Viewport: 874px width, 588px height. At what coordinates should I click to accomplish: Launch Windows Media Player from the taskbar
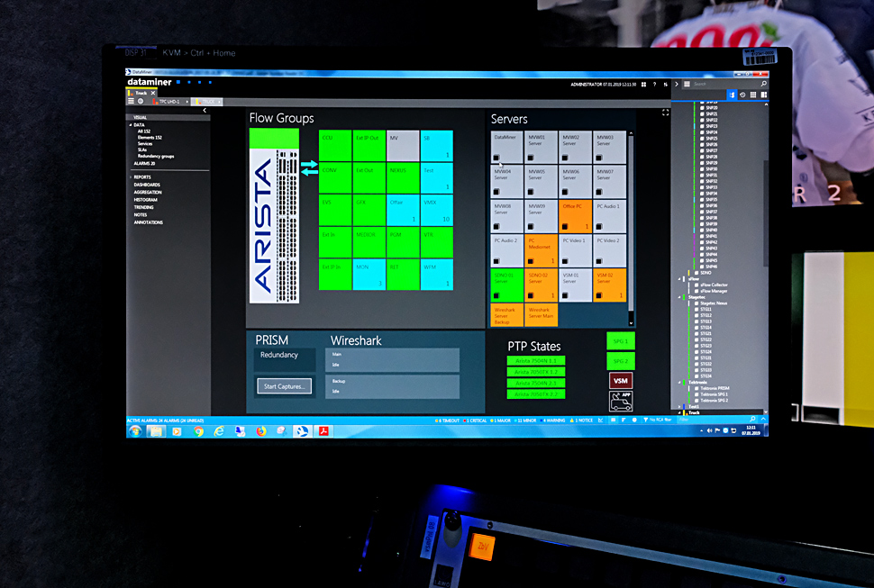pos(177,431)
